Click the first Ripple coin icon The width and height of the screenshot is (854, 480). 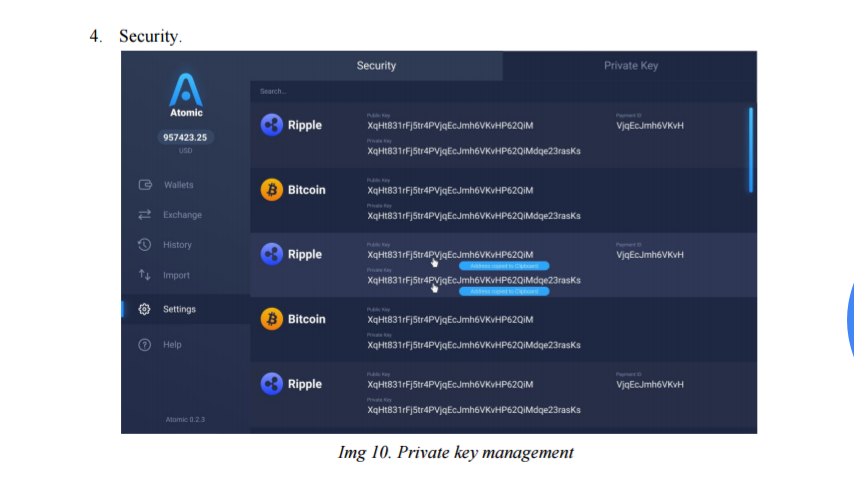point(271,125)
